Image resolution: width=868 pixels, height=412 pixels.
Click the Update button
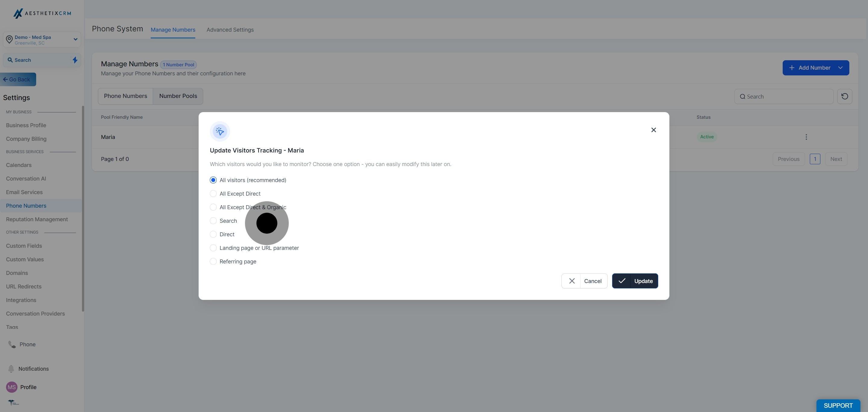coord(635,281)
